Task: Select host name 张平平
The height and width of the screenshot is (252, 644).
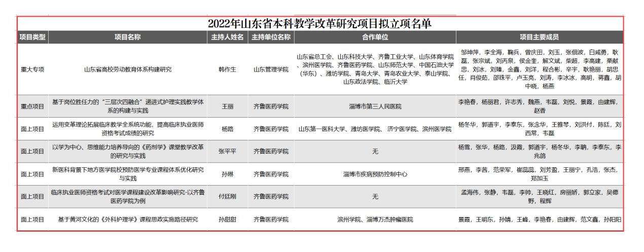Action: tap(227, 151)
